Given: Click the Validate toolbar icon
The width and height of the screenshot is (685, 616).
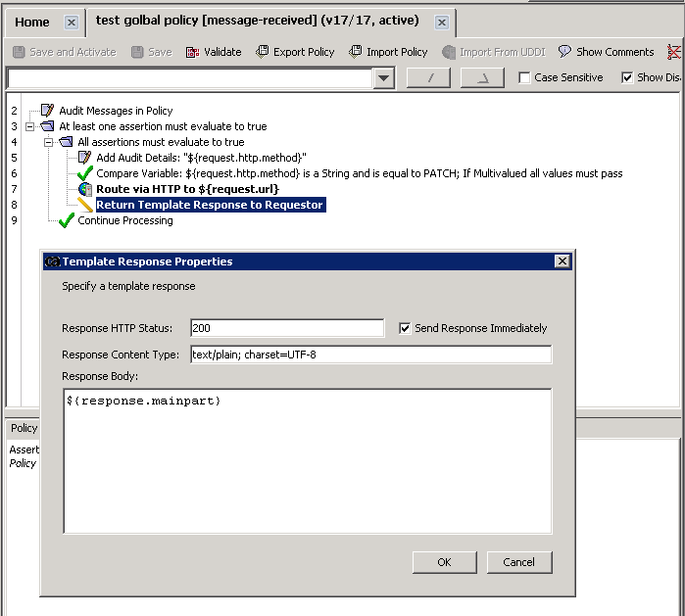Looking at the screenshot, I should (x=192, y=52).
